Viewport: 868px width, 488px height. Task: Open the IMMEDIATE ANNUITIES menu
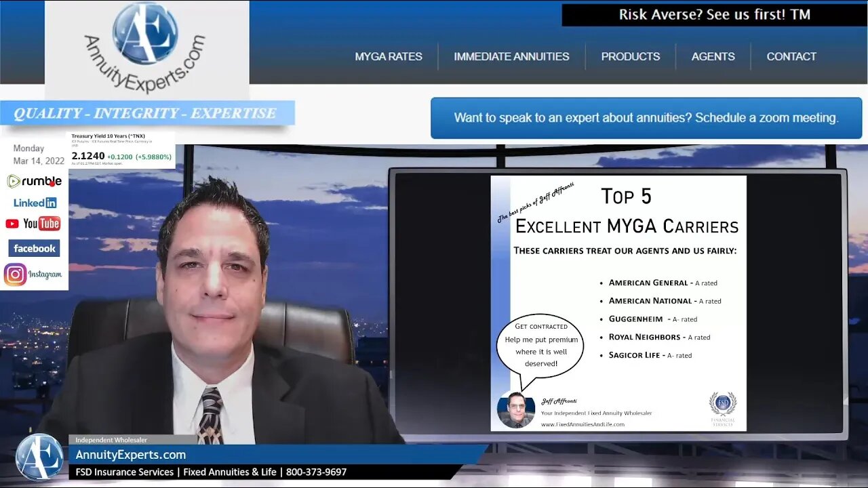tap(511, 56)
